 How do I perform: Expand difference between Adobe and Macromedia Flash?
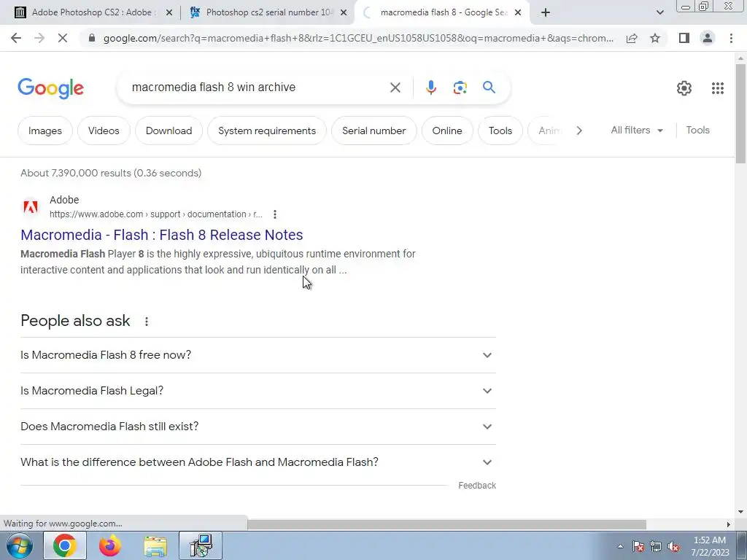[258, 462]
